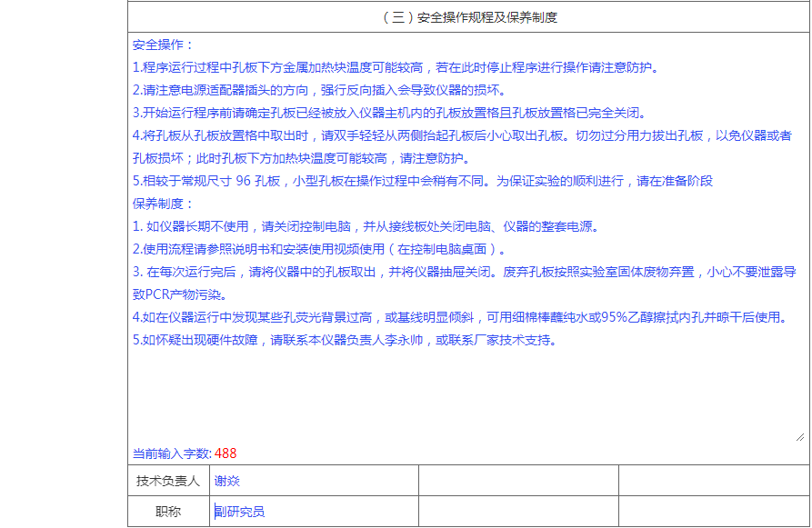Click the 谢焱 technical lead input field
Viewport: 812px width, 528px height.
coord(314,481)
